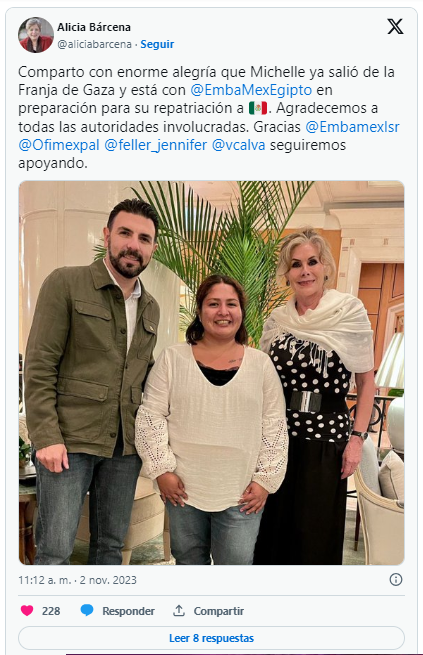Open the @EmbaMexEgipto mention
423x655 pixels.
click(251, 90)
